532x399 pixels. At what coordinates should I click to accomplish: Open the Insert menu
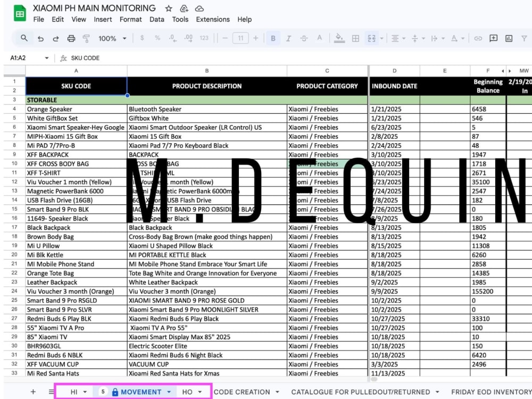(103, 19)
